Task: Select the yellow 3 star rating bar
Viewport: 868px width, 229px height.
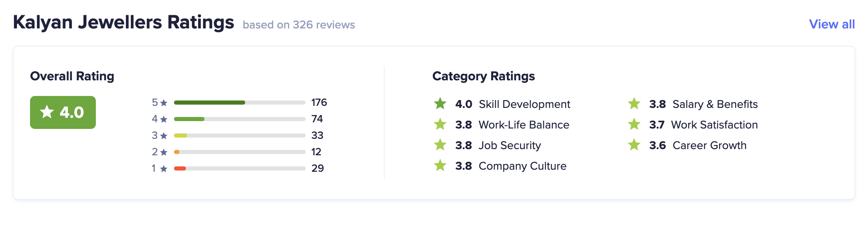Action: click(x=239, y=136)
